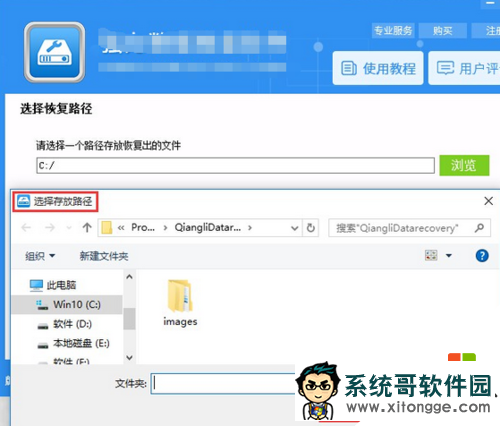
Task: Go back in folder dialog navigation
Action: click(x=26, y=228)
